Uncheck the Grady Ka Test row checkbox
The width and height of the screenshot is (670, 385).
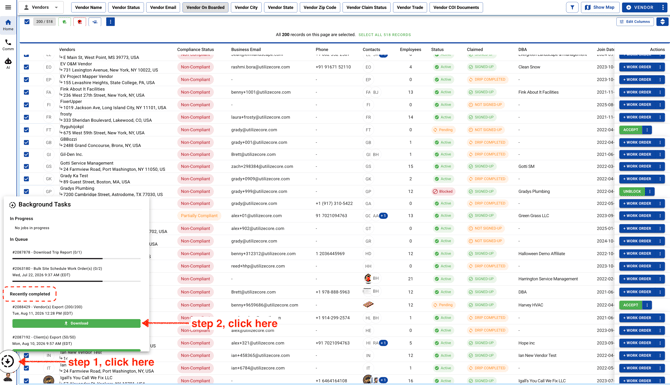point(26,179)
